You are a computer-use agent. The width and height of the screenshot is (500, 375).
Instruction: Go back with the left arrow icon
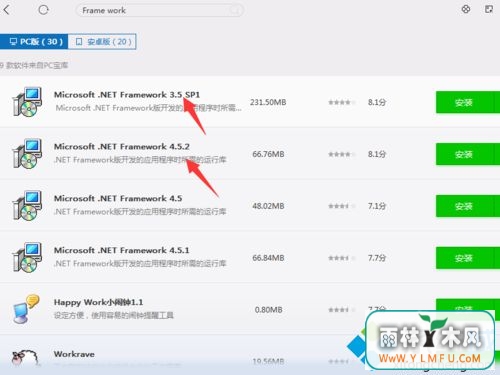pos(7,10)
